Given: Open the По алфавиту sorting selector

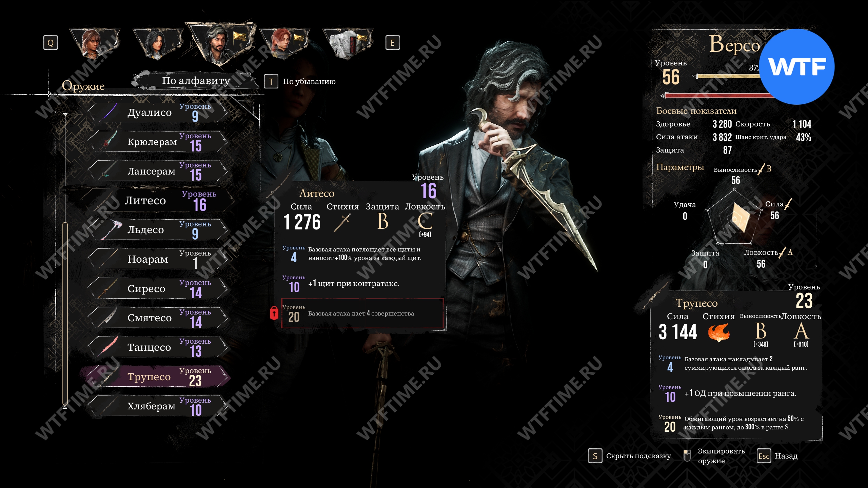Looking at the screenshot, I should click(x=196, y=81).
